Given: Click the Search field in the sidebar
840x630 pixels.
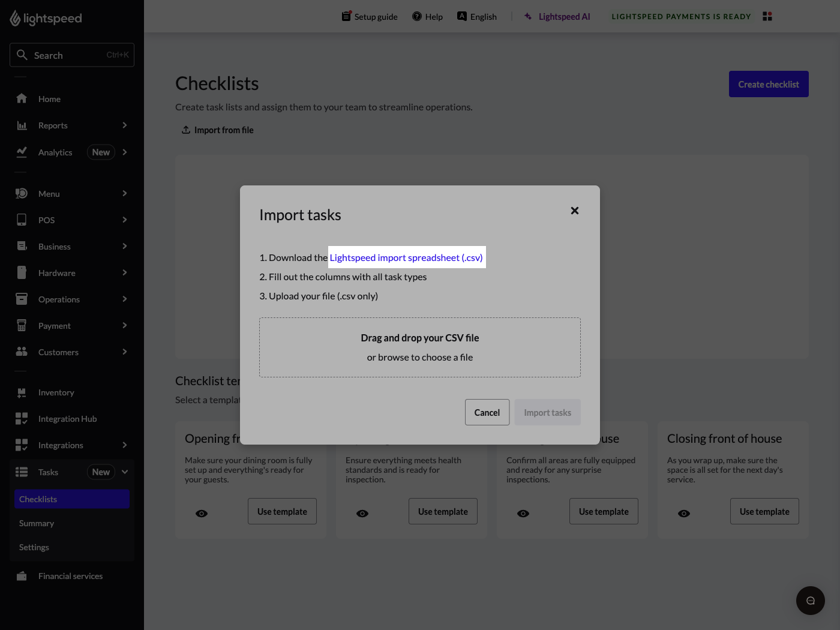Looking at the screenshot, I should [71, 55].
